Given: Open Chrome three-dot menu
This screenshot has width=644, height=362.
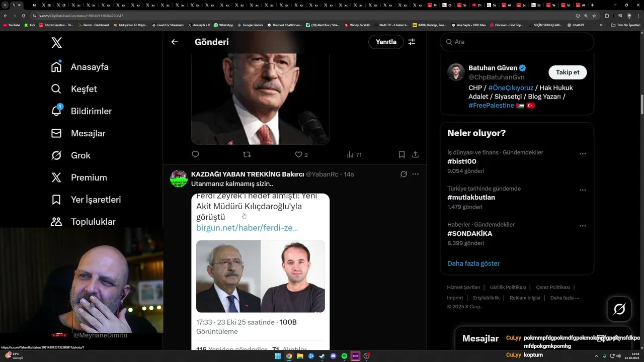Looking at the screenshot, I should (x=638, y=16).
